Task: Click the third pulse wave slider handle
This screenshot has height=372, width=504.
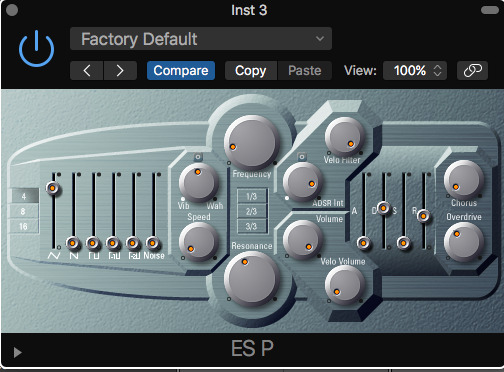Action: coord(133,243)
